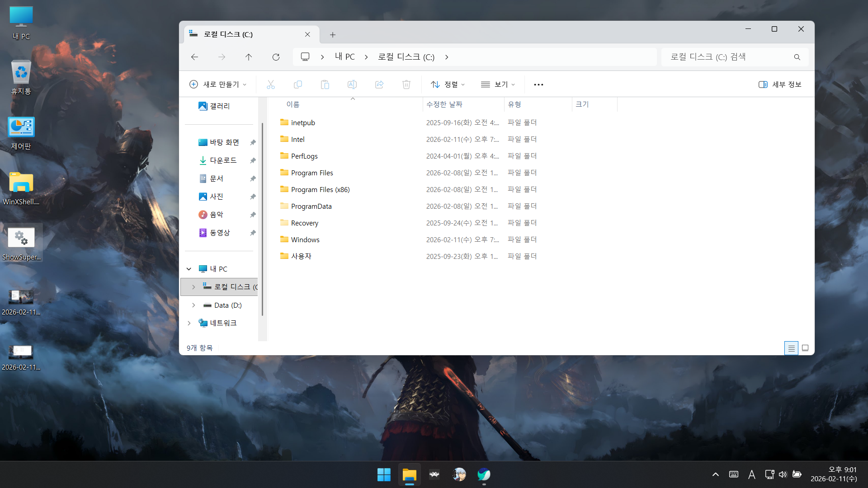
Task: Open 새로 만들기 new item menu
Action: [x=218, y=84]
